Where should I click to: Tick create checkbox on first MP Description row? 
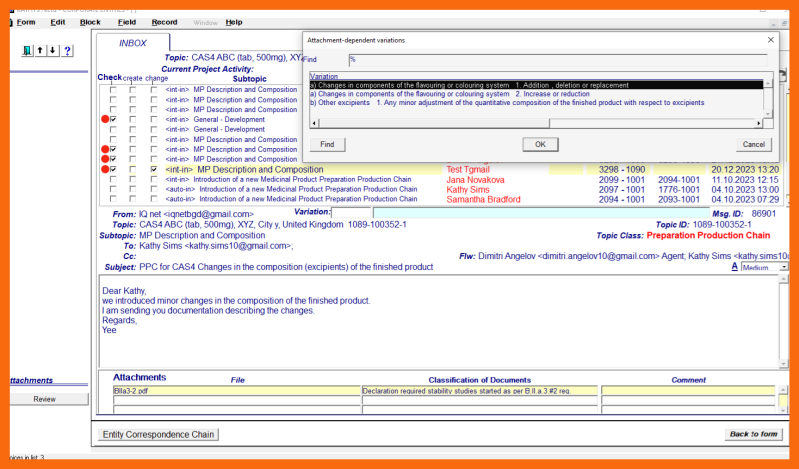[x=133, y=90]
